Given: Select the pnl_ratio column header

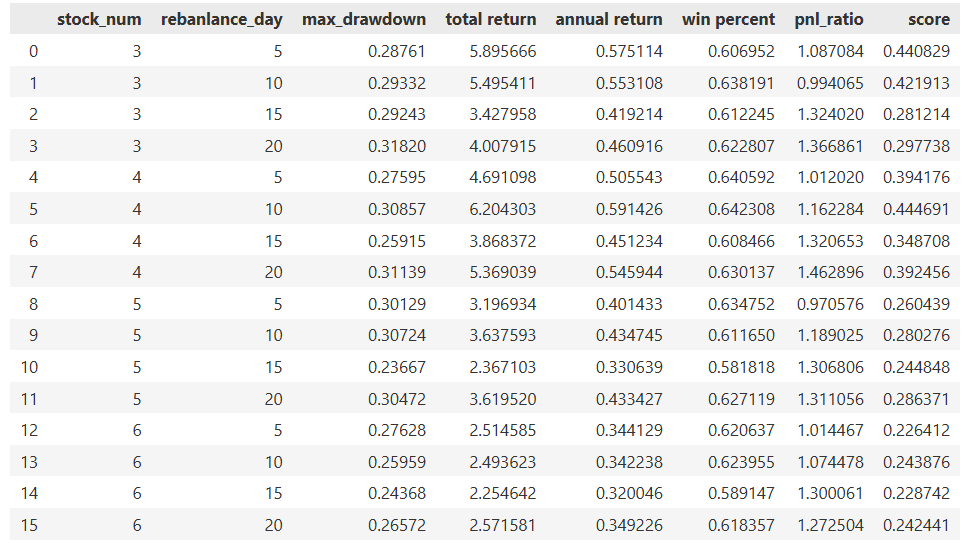Looking at the screenshot, I should (x=829, y=19).
